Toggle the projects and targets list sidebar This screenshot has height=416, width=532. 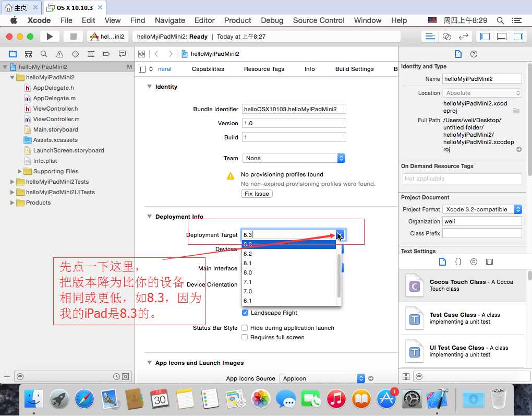point(142,69)
